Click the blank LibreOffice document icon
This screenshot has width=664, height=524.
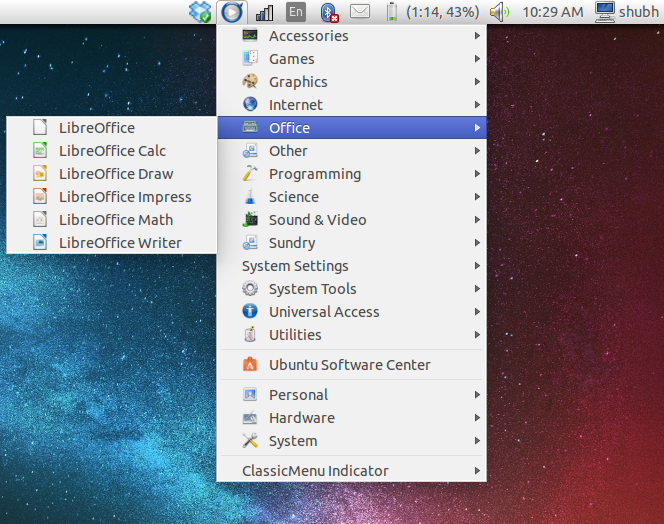[40, 127]
